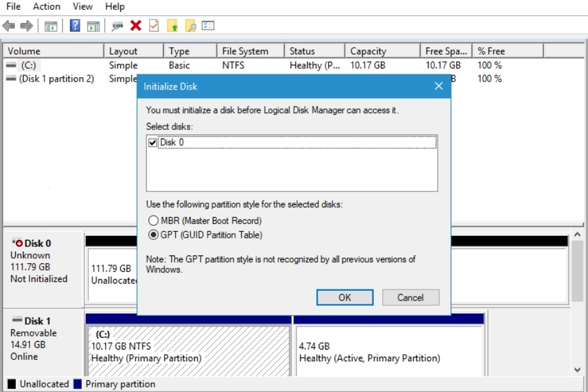Uncheck the Disk 0 checkbox
The height and width of the screenshot is (392, 588).
point(153,142)
